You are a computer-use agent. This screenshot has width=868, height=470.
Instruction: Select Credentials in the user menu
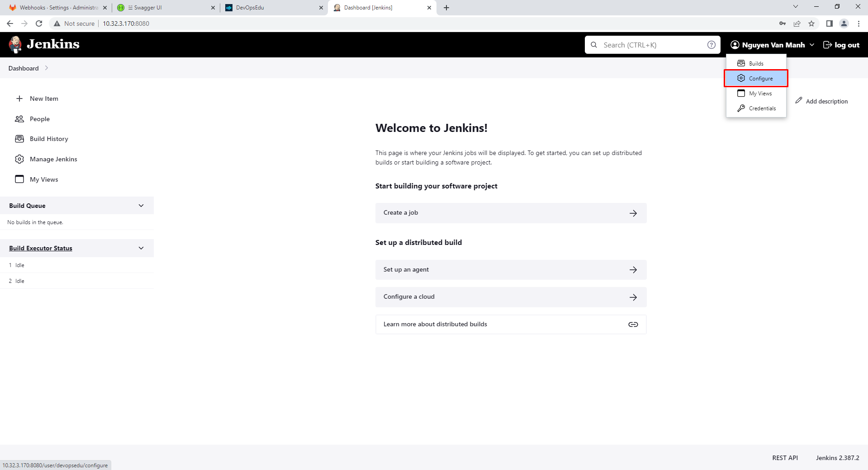coord(756,108)
